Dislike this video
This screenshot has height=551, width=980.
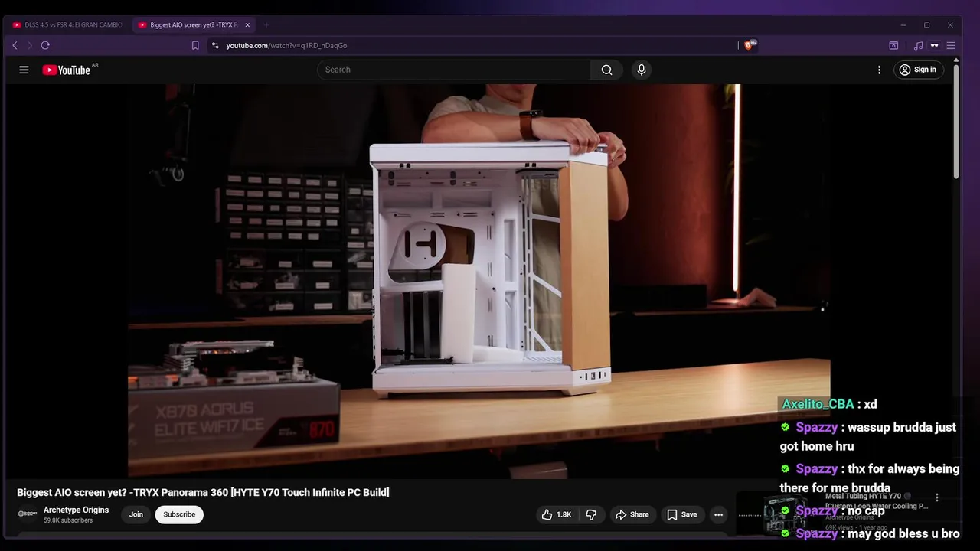(x=591, y=514)
